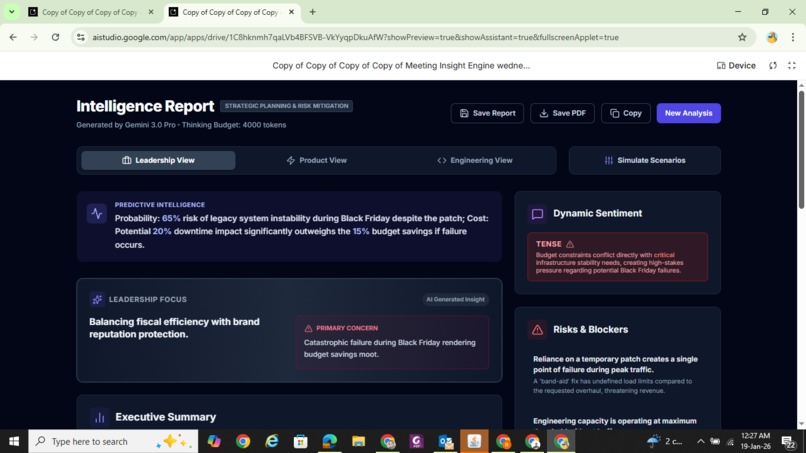
Task: Open a new browser tab
Action: coord(313,12)
